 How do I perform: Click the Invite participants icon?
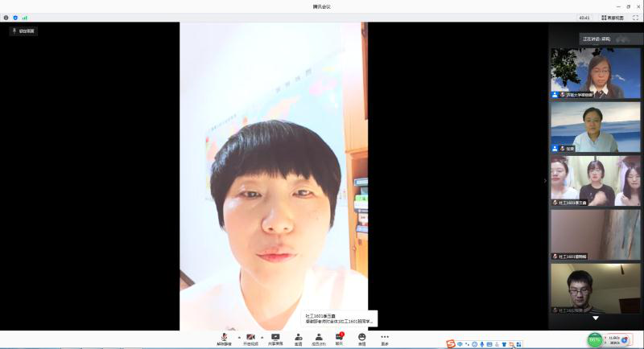point(298,338)
